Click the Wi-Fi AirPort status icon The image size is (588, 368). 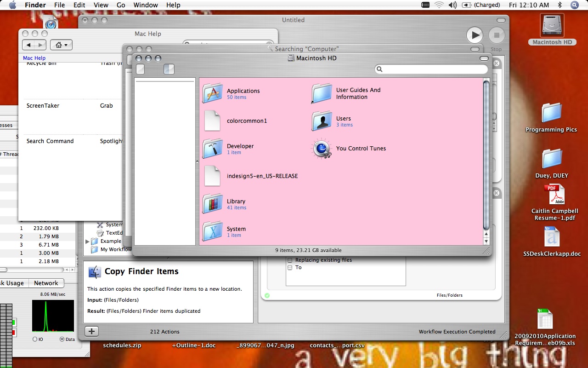tap(439, 5)
